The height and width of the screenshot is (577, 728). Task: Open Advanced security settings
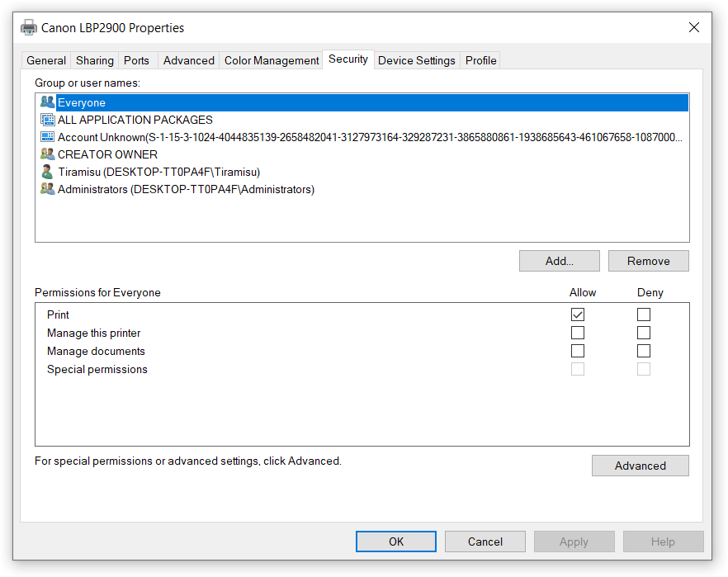(x=640, y=466)
